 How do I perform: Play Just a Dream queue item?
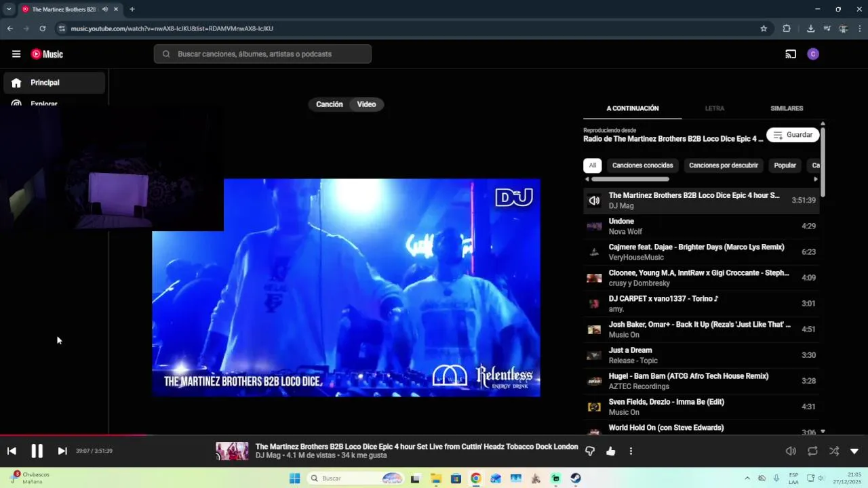click(701, 355)
